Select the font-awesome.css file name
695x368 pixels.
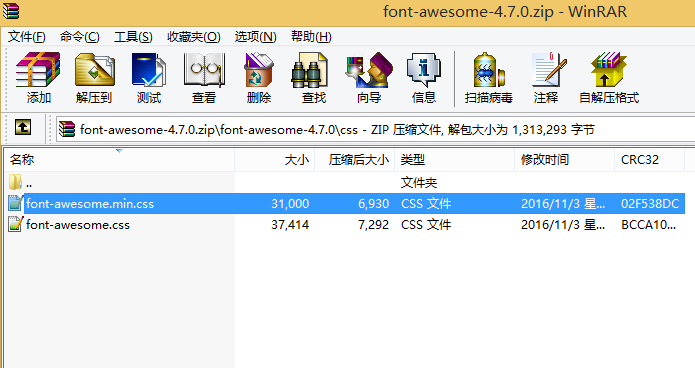tap(78, 224)
